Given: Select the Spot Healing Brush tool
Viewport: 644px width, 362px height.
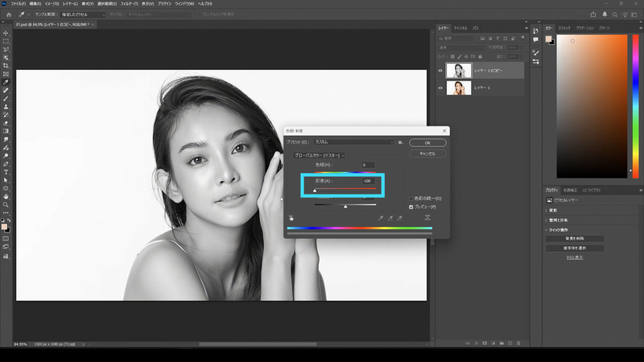Looking at the screenshot, I should point(6,90).
